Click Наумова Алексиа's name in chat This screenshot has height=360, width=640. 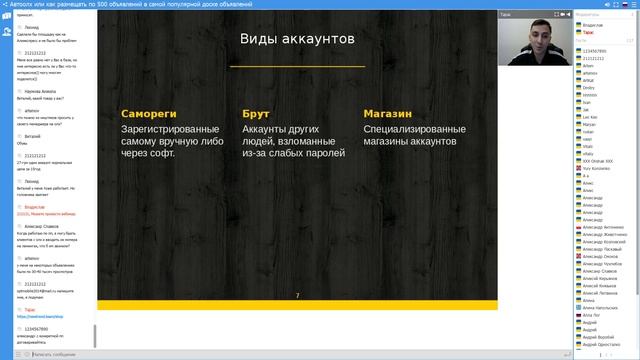pos(40,92)
